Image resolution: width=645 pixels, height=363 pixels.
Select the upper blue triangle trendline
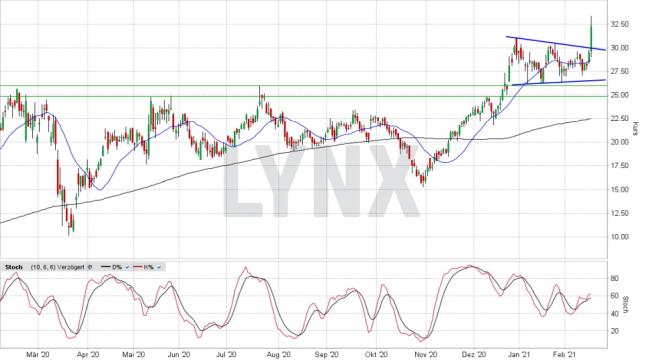[x=556, y=43]
